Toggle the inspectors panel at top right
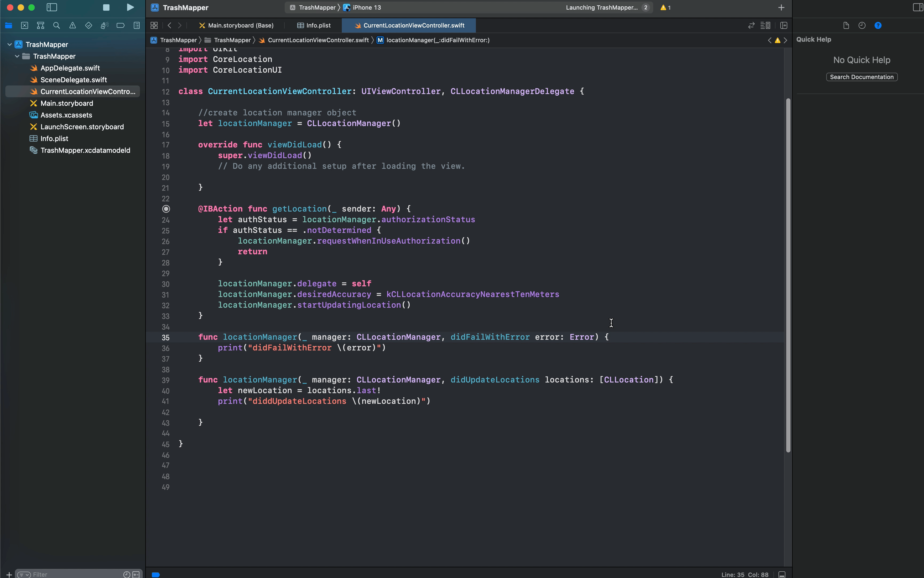Viewport: 924px width, 578px height. click(918, 7)
